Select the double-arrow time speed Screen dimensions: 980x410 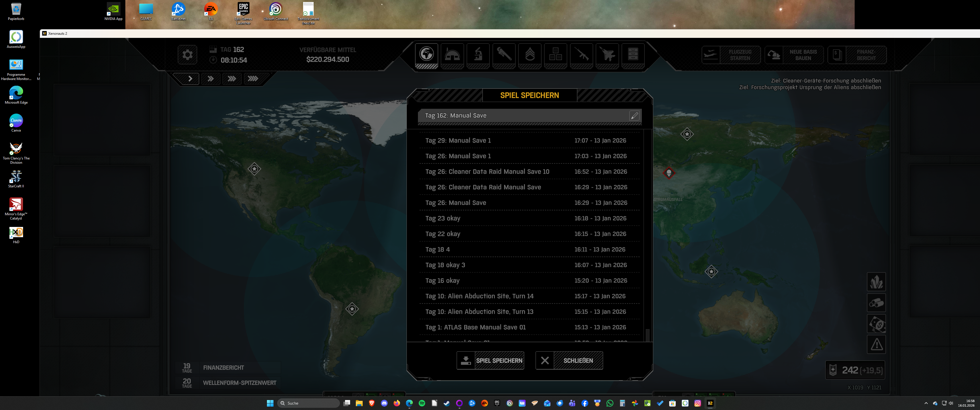point(210,79)
